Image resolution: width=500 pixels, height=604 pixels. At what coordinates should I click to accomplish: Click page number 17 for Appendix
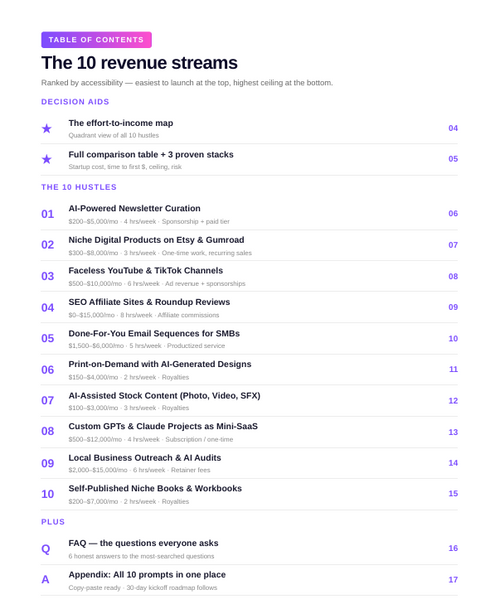(x=453, y=580)
